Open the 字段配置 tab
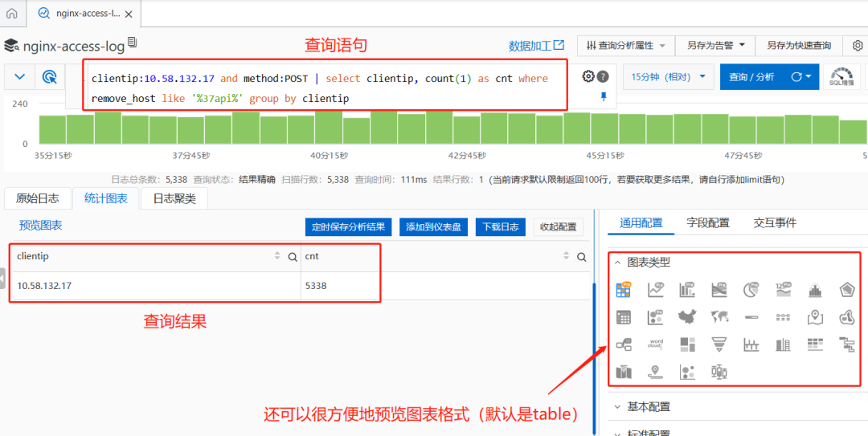Screen dimensions: 868x436 point(708,223)
